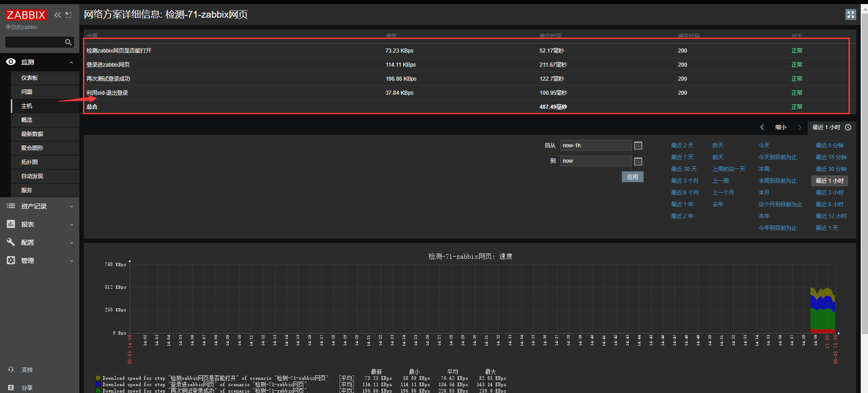Image resolution: width=868 pixels, height=393 pixels.
Task: Select 今年到目前为止 time range
Action: [x=777, y=228]
